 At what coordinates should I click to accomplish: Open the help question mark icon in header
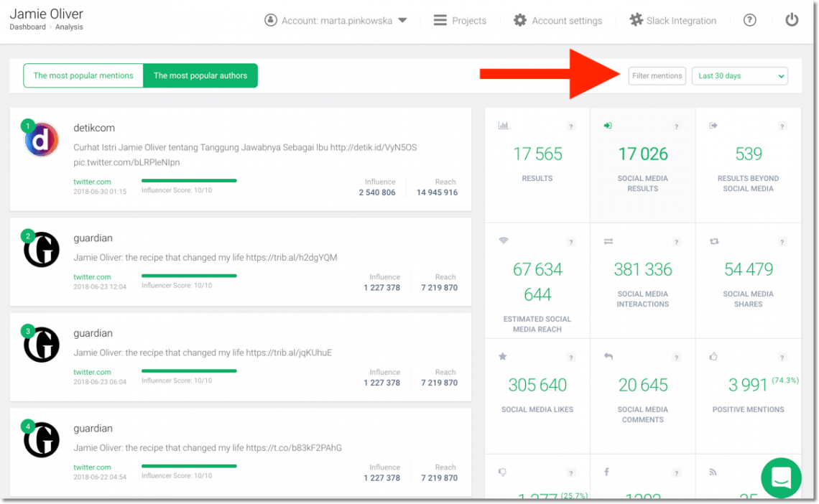click(x=749, y=20)
